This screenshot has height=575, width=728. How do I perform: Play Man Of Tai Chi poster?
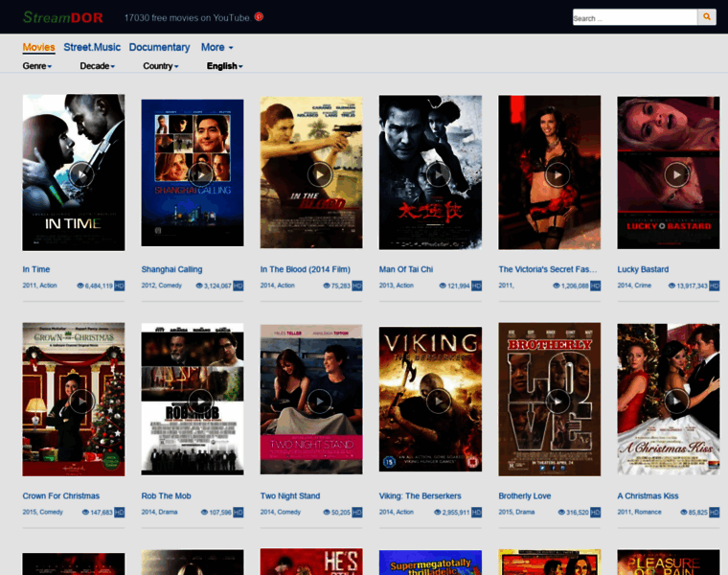430,172
